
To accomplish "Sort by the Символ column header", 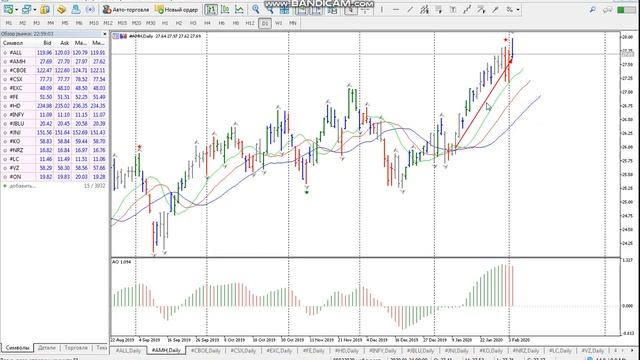I will pos(13,43).
